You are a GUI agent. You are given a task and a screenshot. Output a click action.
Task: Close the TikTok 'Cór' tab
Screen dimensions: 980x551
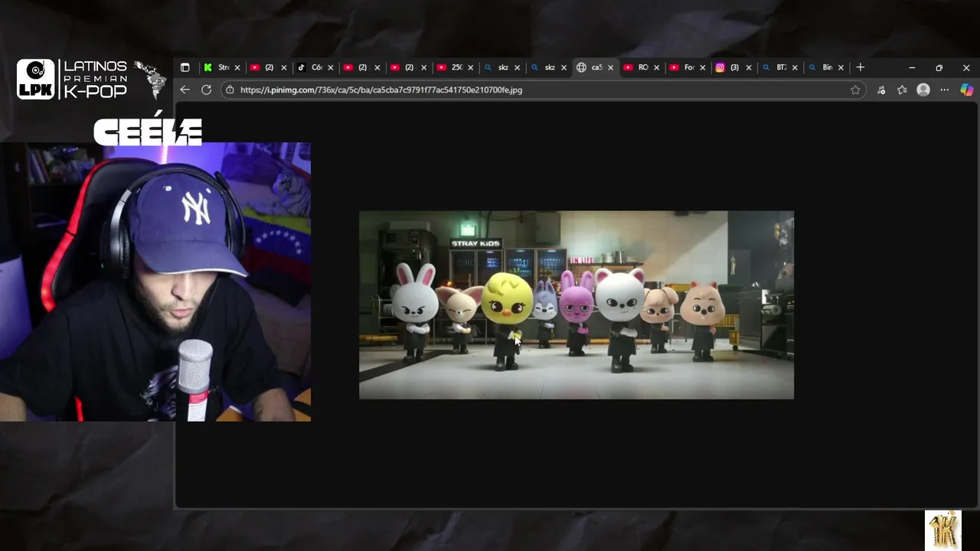pos(330,67)
